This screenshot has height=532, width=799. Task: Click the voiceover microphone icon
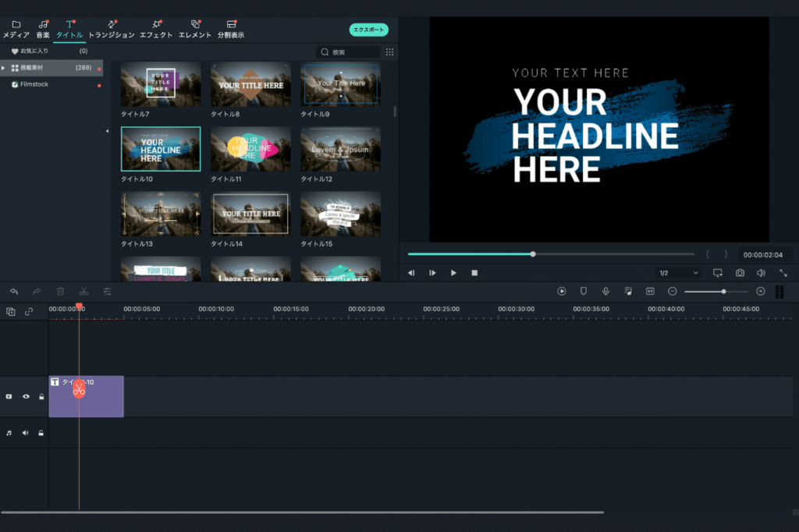click(605, 292)
